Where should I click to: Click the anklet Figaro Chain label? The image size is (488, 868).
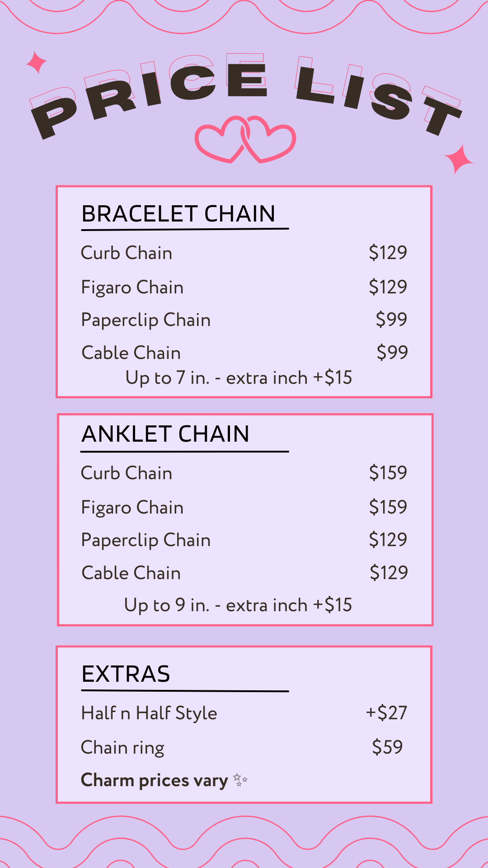coord(132,508)
